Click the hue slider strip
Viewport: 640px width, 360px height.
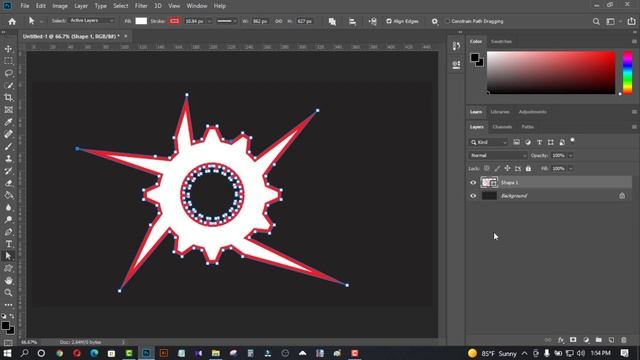pyautogui.click(x=627, y=73)
